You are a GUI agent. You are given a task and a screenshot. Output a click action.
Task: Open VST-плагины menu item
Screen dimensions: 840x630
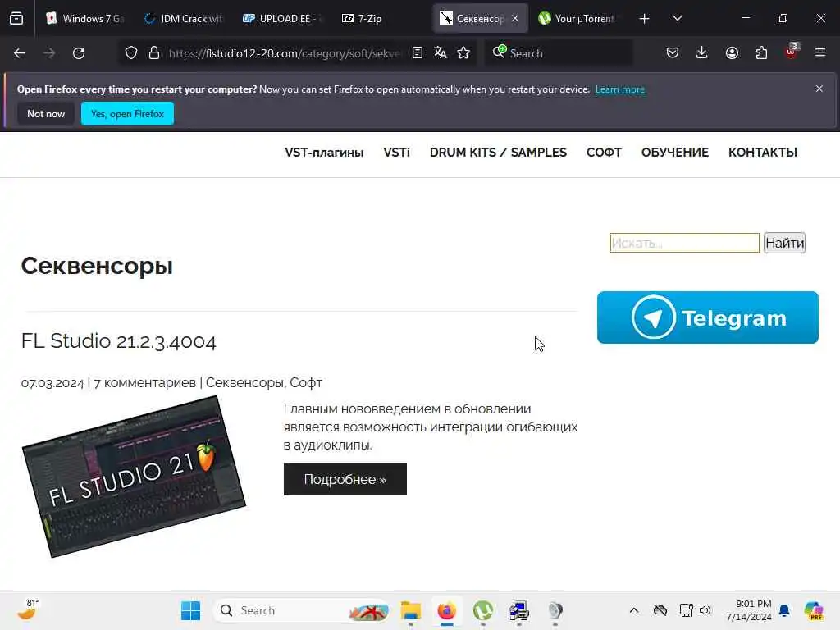tap(324, 153)
